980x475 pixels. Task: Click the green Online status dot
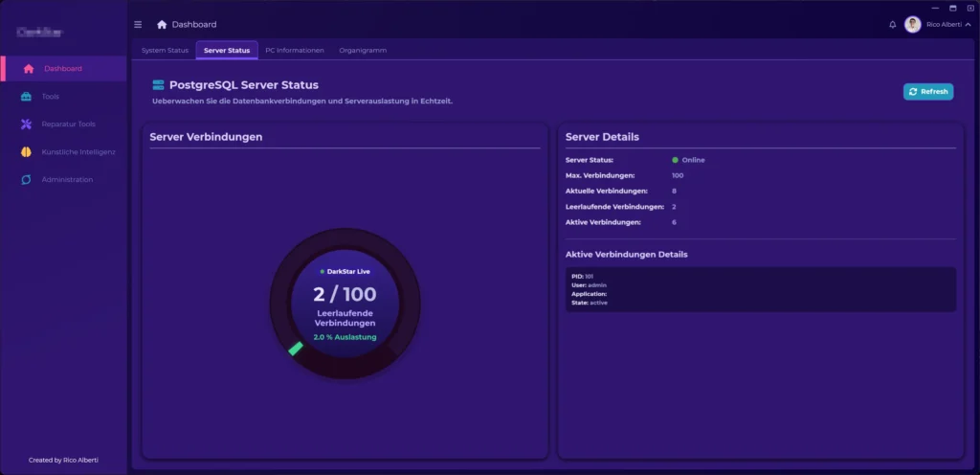675,160
